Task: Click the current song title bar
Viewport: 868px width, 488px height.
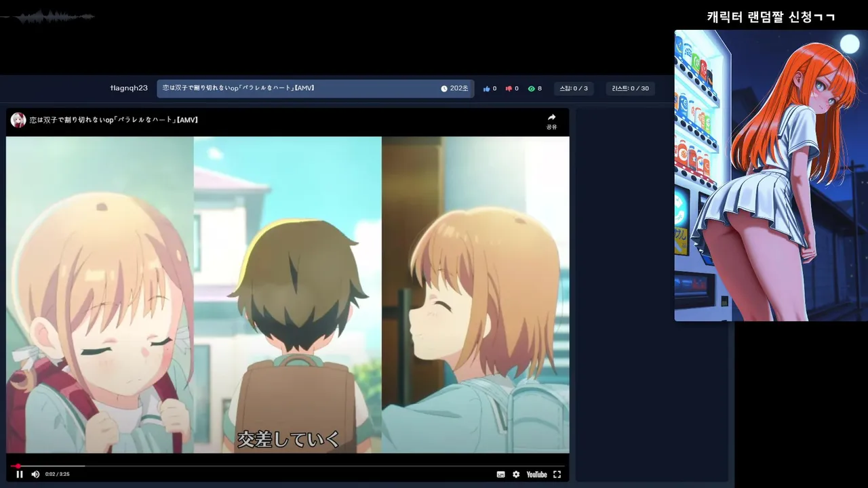Action: pos(315,89)
